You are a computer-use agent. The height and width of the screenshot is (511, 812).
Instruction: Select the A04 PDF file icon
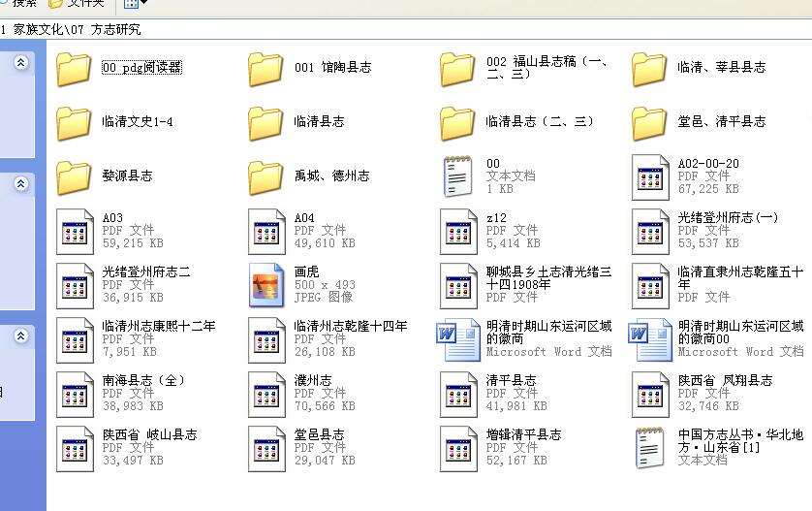[267, 232]
